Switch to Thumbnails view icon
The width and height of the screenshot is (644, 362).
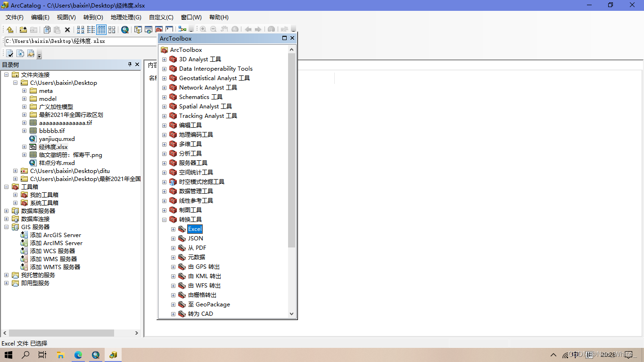pos(112,30)
